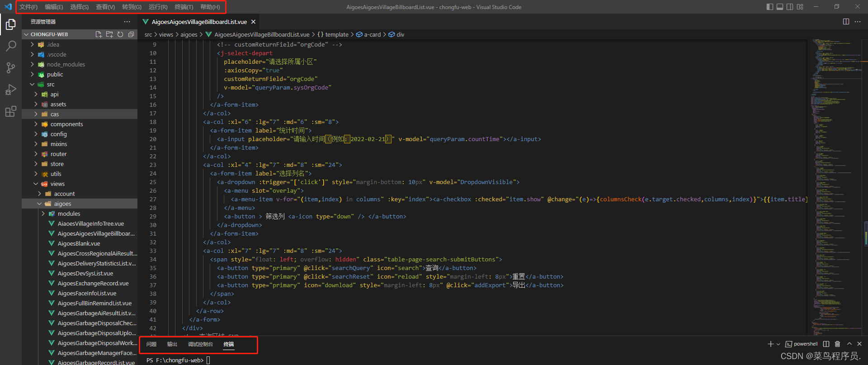Switch to the 输出 panel tab
Screen dimensions: 868x365
pyautogui.click(x=172, y=344)
